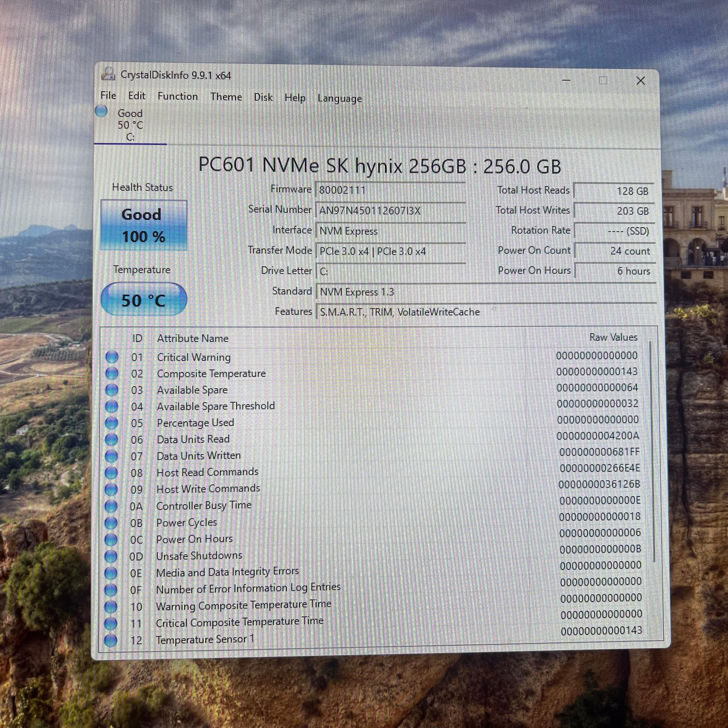Open the Function menu

[x=177, y=96]
